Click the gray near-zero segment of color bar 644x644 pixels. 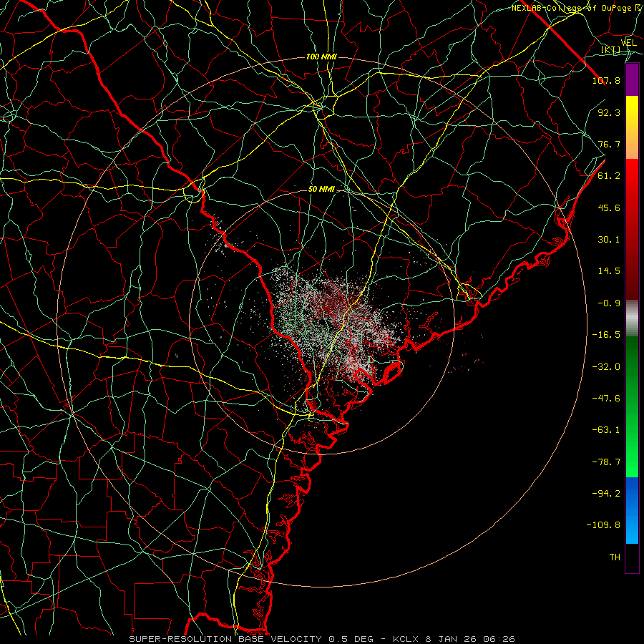click(x=632, y=318)
